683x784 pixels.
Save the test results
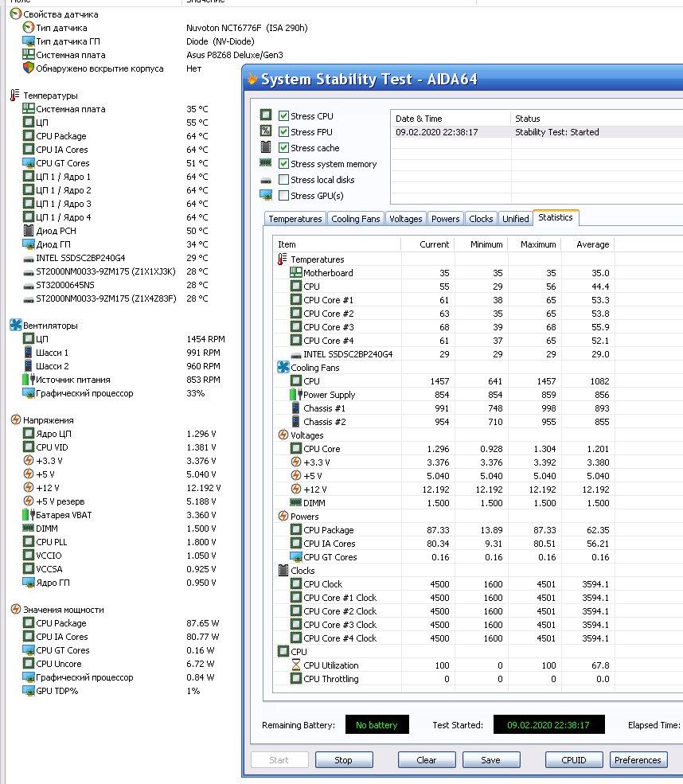click(491, 760)
